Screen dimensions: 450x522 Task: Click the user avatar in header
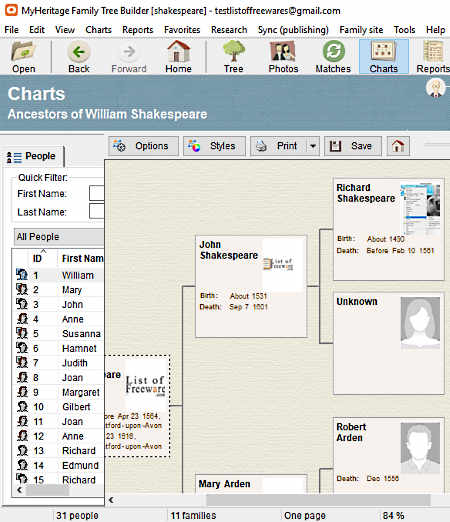pos(436,88)
